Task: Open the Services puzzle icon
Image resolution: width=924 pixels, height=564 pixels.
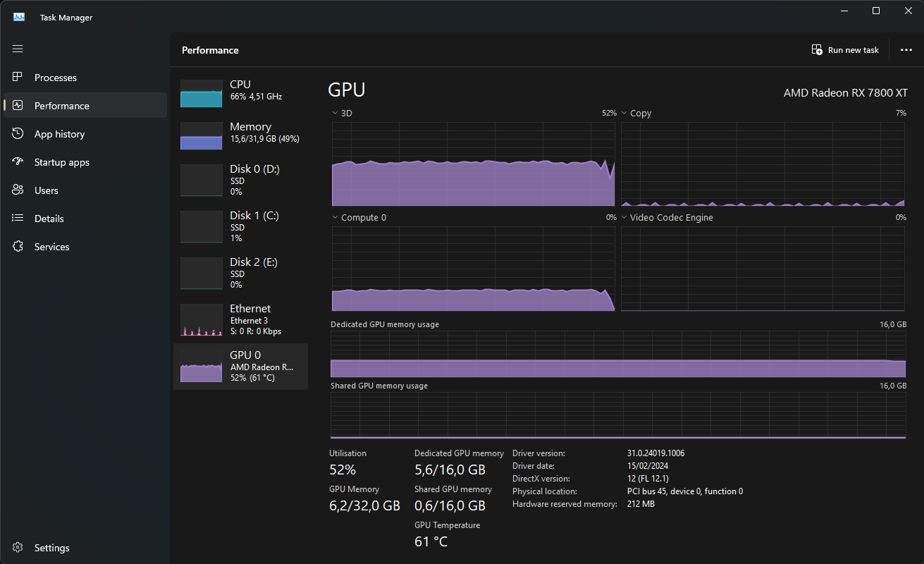Action: click(x=18, y=247)
